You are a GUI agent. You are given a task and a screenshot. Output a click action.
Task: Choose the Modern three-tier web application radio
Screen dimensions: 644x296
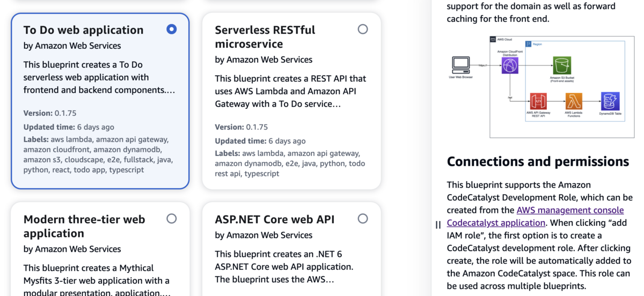pyautogui.click(x=172, y=218)
